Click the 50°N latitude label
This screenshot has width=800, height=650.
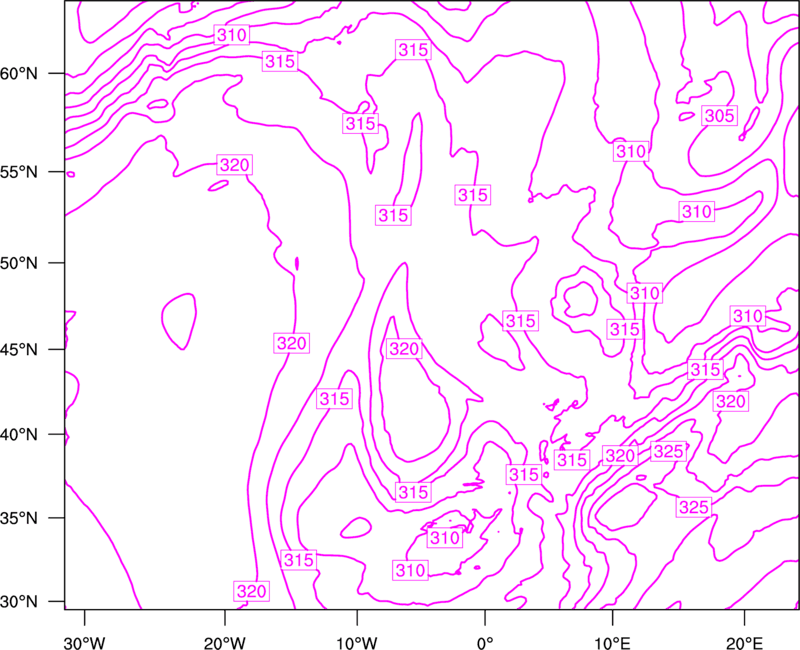pyautogui.click(x=19, y=263)
